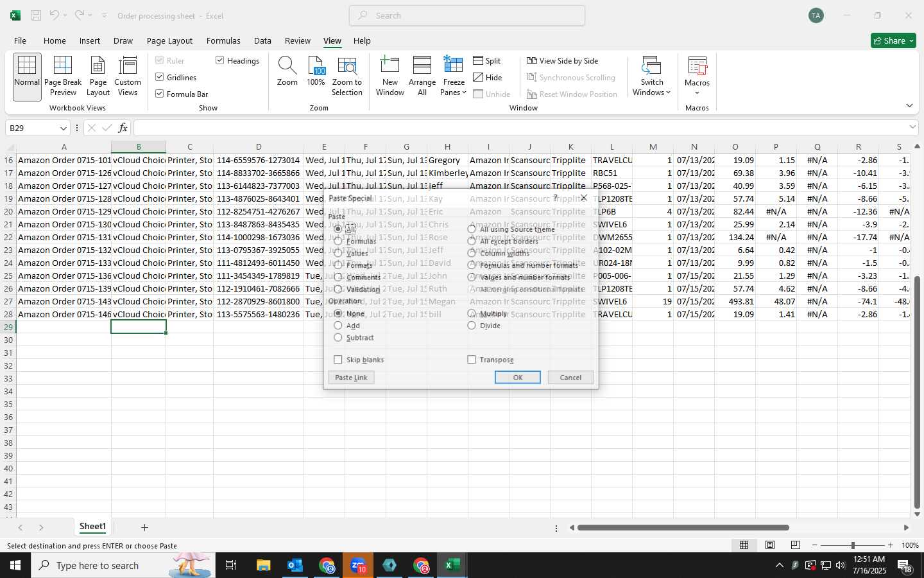The height and width of the screenshot is (578, 924).
Task: Select the Add operation
Action: click(338, 326)
